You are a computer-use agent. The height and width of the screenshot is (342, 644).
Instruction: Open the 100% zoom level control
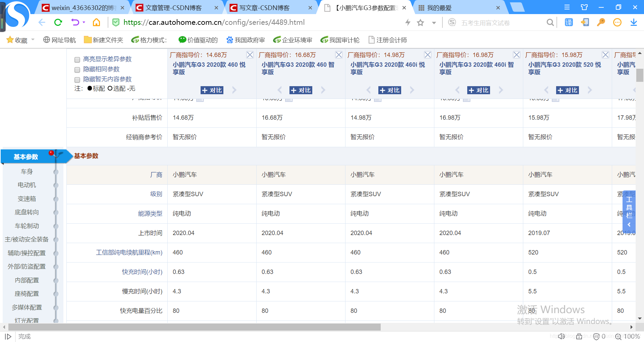click(628, 336)
